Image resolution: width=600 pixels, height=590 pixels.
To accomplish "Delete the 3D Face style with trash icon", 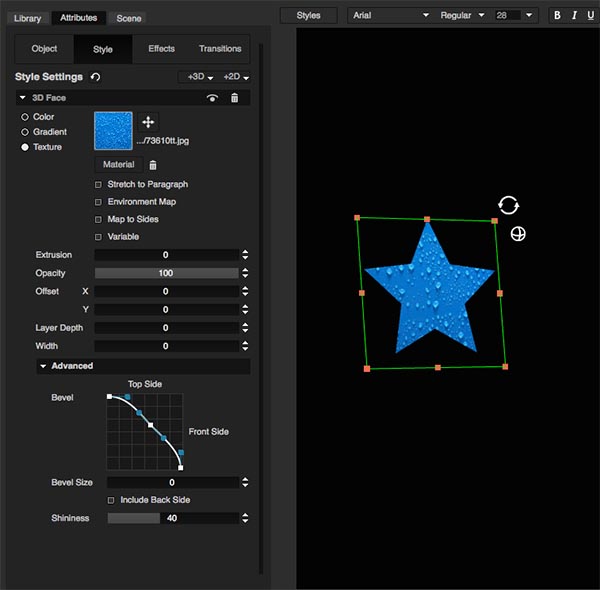I will coord(234,98).
